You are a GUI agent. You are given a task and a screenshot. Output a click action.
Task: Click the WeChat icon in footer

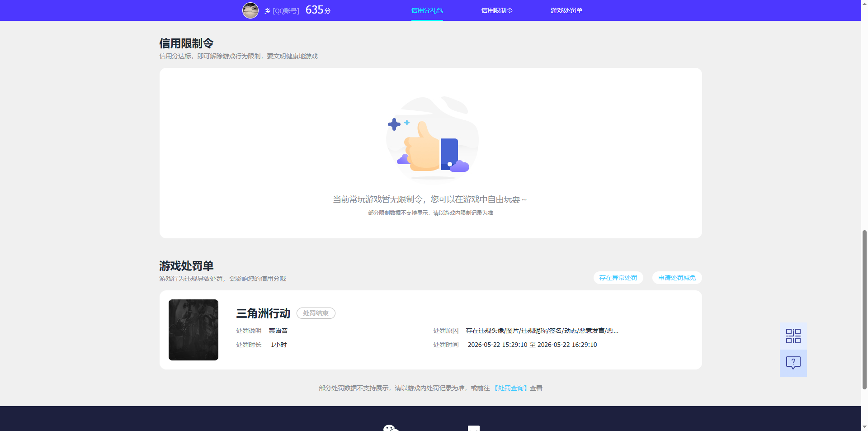click(391, 428)
